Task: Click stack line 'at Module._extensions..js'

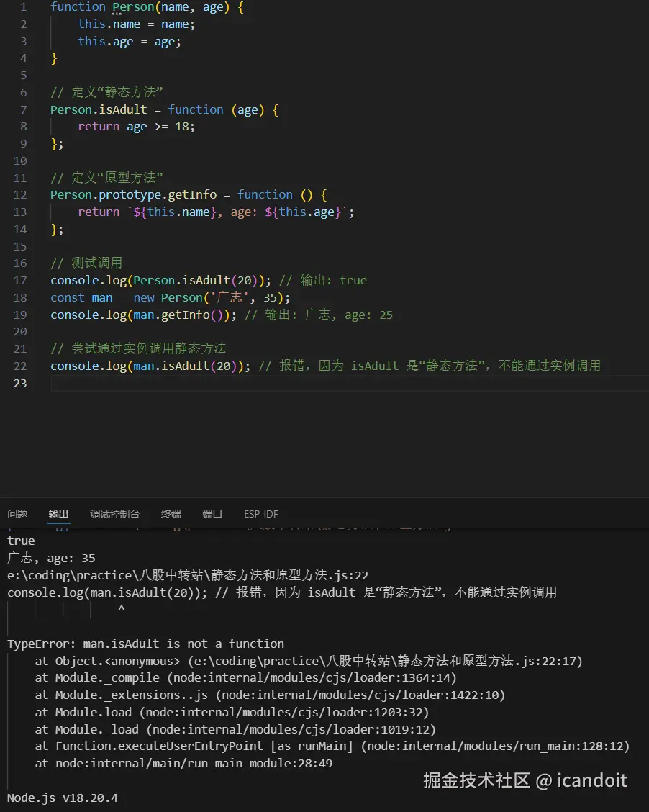Action: click(270, 695)
